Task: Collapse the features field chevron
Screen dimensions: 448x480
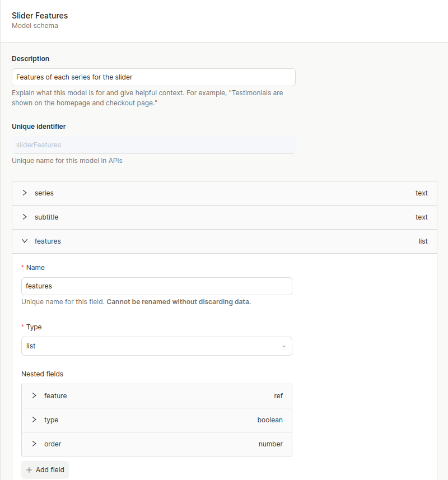Action: (x=25, y=241)
